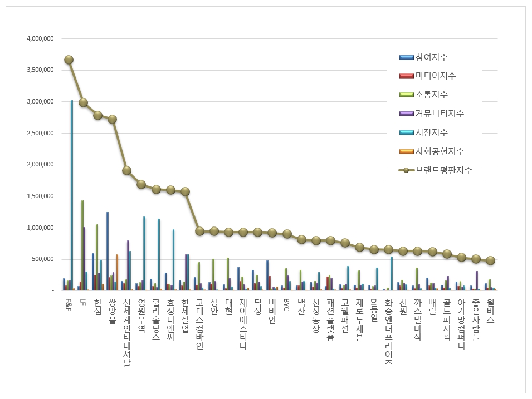The width and height of the screenshot is (532, 399).
Task: Click the LF brand reputation line marker
Action: (x=83, y=102)
